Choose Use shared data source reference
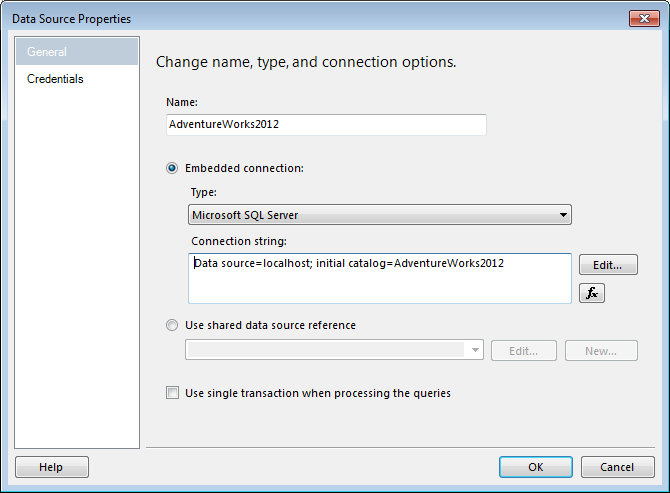670x493 pixels. point(172,325)
